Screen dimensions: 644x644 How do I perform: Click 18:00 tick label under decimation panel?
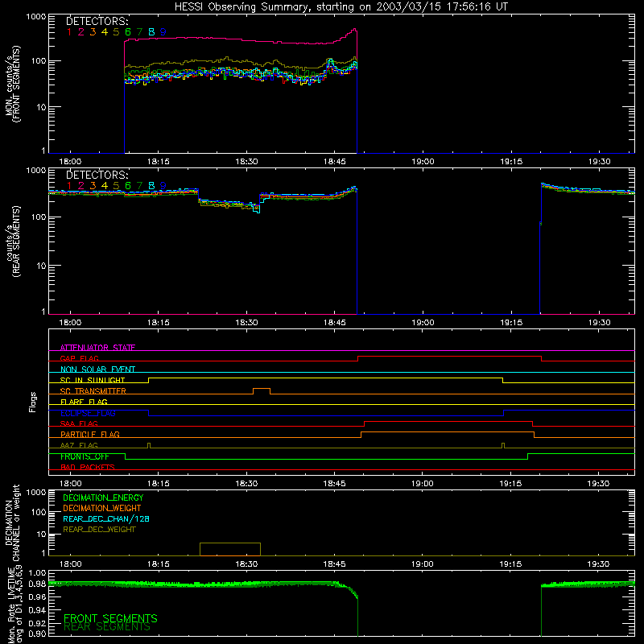(x=71, y=564)
